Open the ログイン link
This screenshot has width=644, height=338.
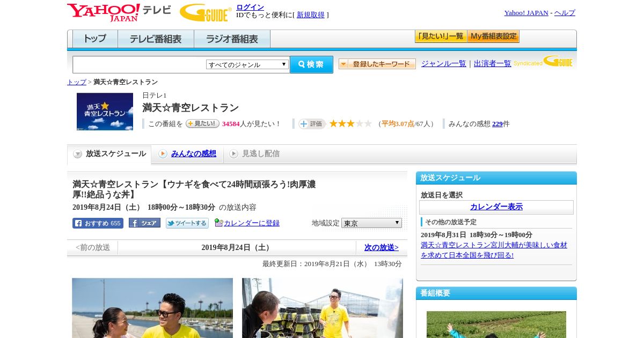coord(250,7)
